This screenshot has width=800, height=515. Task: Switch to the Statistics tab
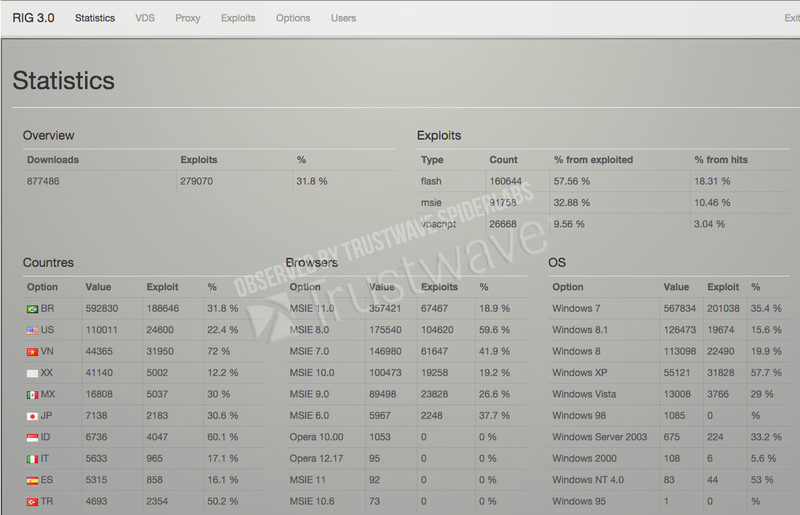tap(95, 18)
